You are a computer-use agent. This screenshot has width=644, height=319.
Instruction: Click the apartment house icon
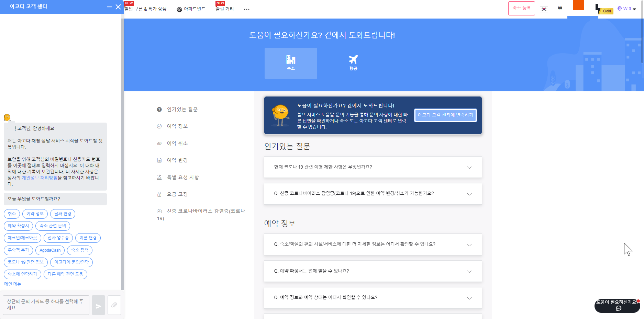click(179, 9)
